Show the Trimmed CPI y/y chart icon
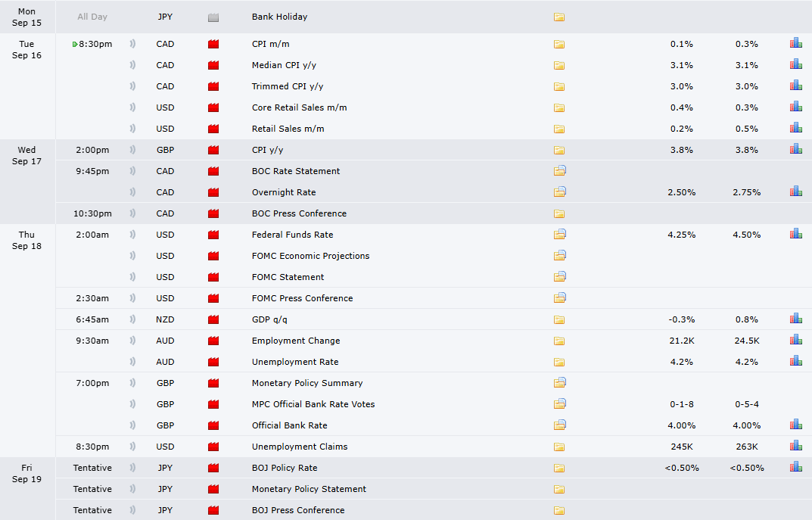 796,86
